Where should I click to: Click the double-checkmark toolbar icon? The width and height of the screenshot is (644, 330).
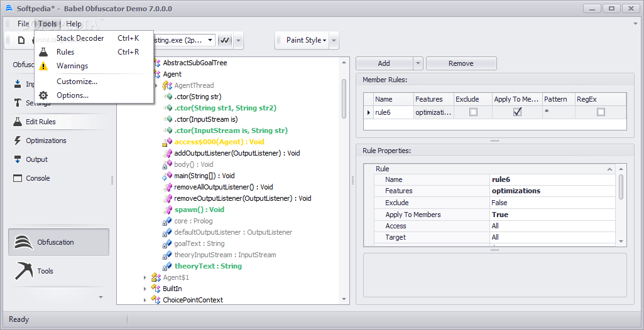225,40
